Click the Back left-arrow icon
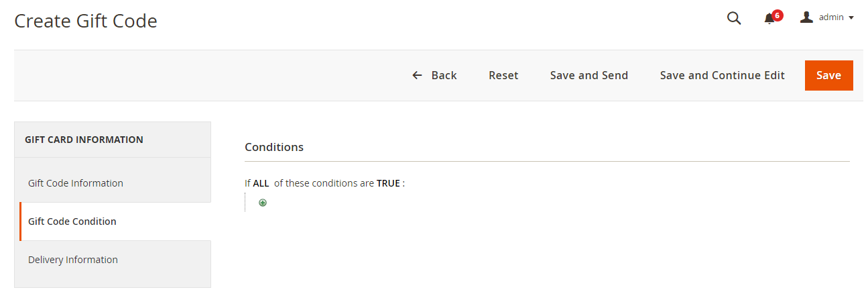 tap(417, 75)
